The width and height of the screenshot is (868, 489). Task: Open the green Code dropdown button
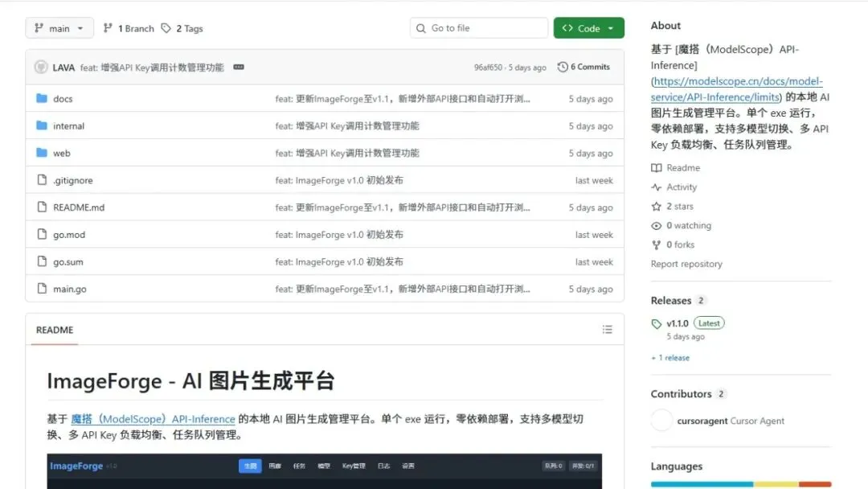pos(588,27)
